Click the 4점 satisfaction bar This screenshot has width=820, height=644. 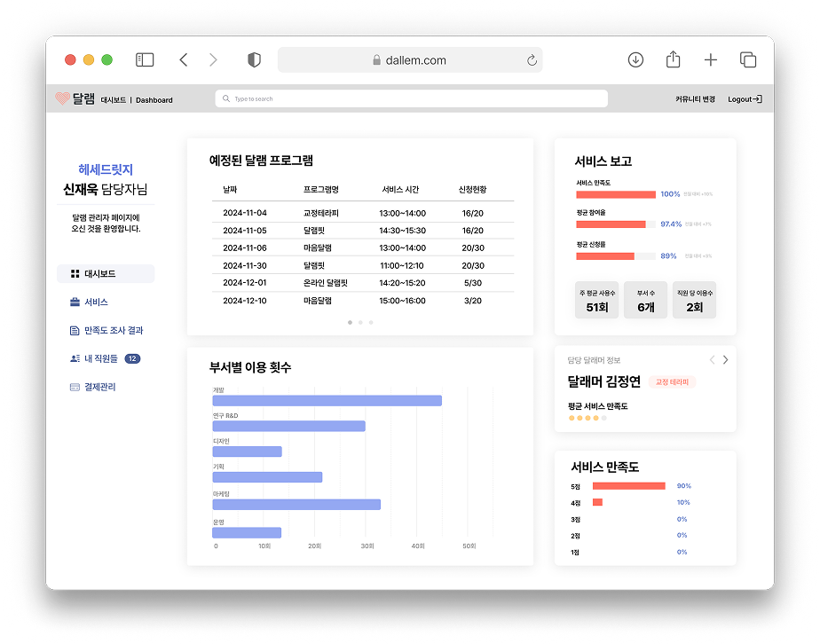tap(598, 502)
